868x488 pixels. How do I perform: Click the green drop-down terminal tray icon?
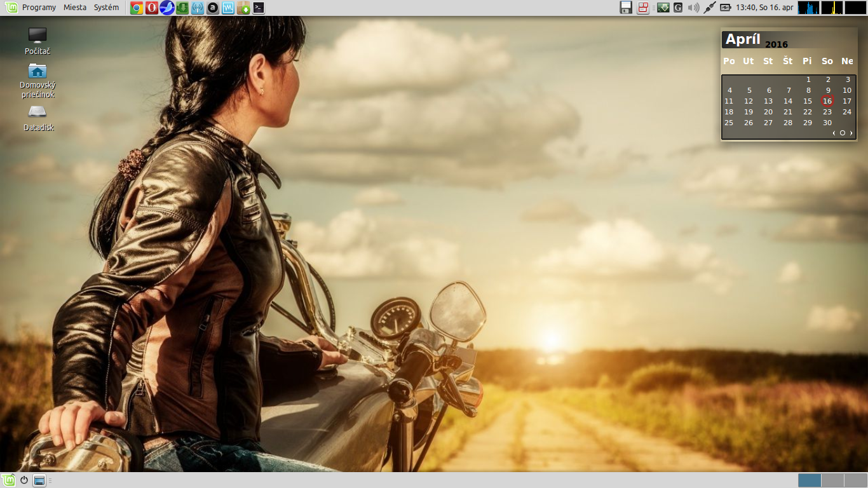[663, 8]
